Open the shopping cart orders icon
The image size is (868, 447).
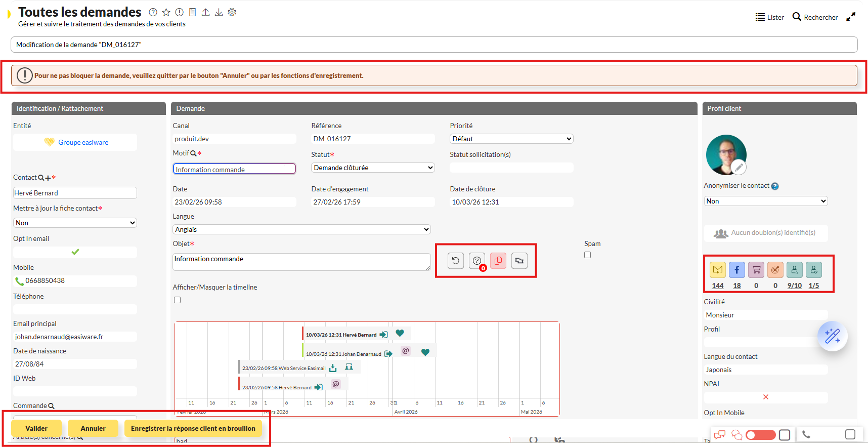click(x=756, y=270)
